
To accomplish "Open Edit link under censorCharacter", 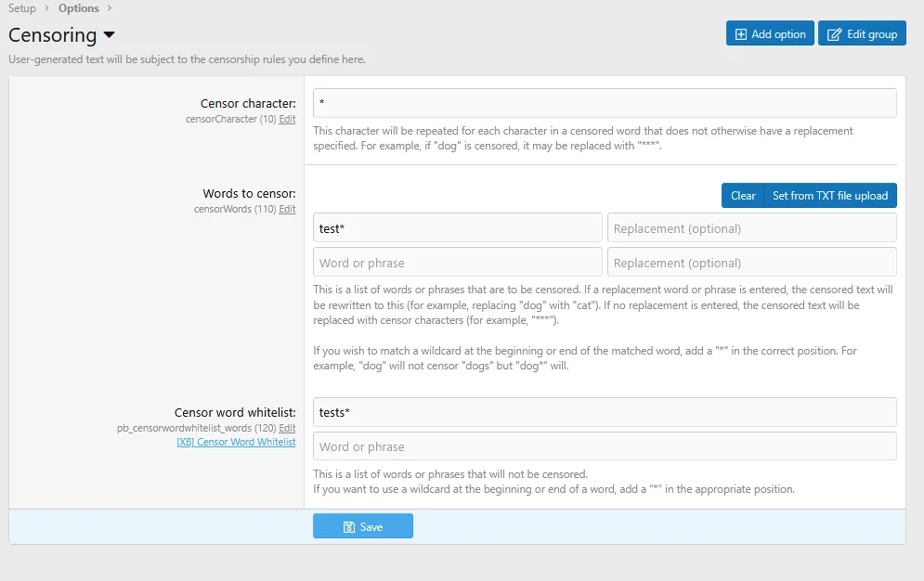I will tap(288, 120).
